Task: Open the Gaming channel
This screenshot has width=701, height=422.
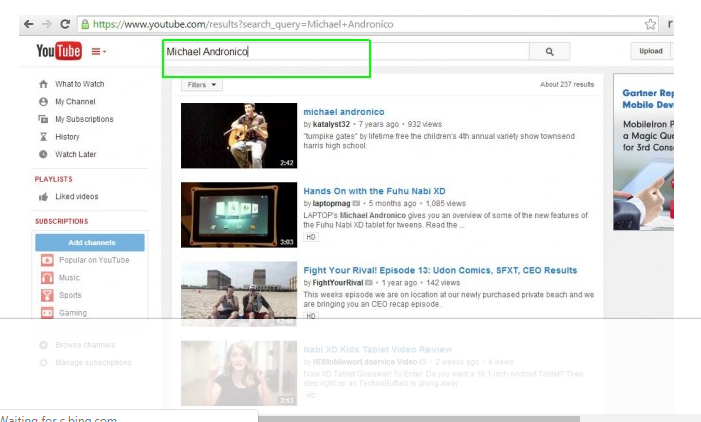Action: coord(73,313)
